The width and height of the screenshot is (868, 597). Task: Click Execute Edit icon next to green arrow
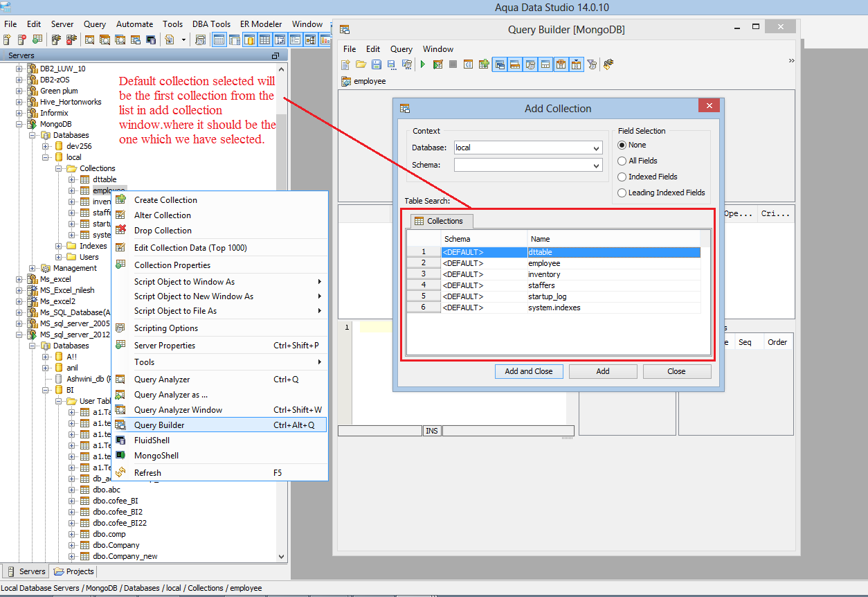(x=438, y=64)
